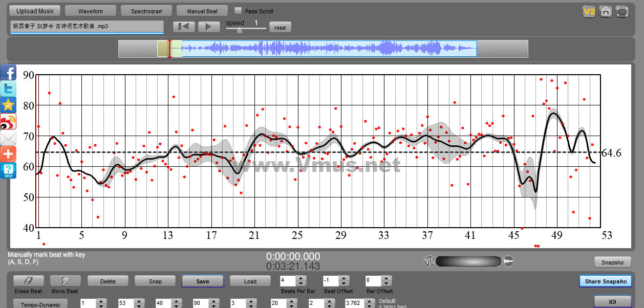The height and width of the screenshot is (308, 644).
Task: Open the Weibo share icon
Action: 8,121
